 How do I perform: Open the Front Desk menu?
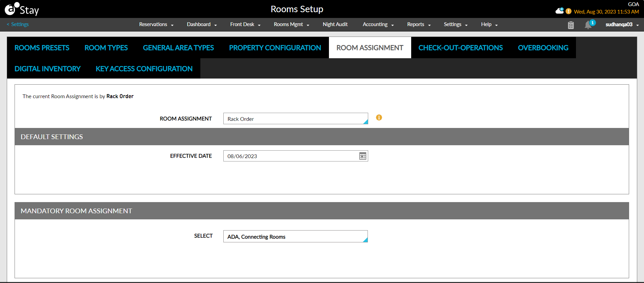point(245,24)
